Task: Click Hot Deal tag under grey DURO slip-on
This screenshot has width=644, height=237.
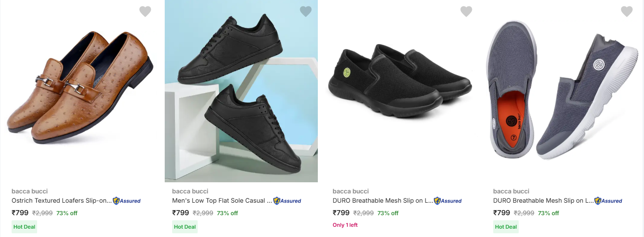Action: click(506, 227)
